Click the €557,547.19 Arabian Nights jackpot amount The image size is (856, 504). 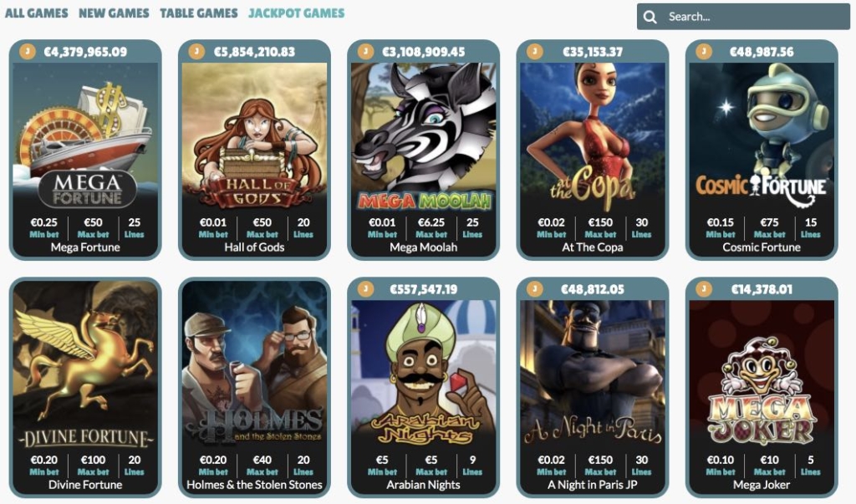tap(424, 289)
